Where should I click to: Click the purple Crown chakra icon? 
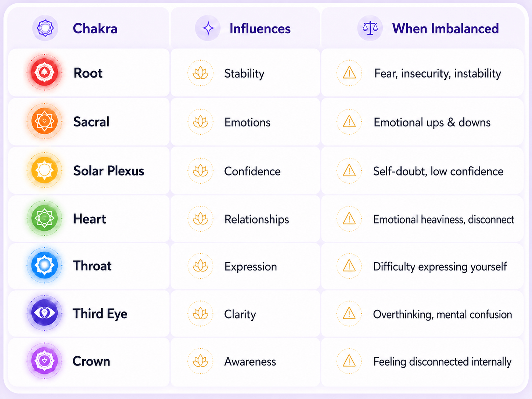(44, 361)
